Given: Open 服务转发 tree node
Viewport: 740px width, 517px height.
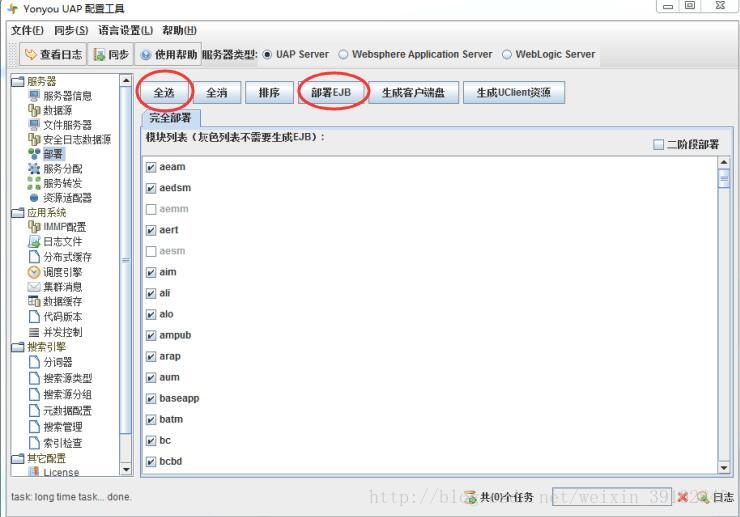Looking at the screenshot, I should coord(55,183).
